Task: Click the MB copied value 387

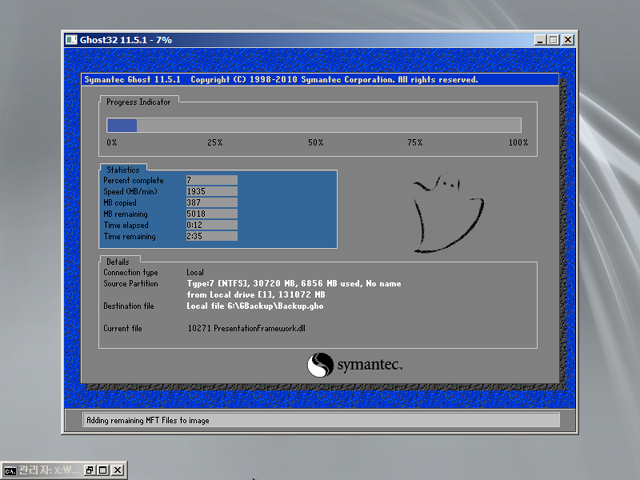Action: pyautogui.click(x=212, y=202)
